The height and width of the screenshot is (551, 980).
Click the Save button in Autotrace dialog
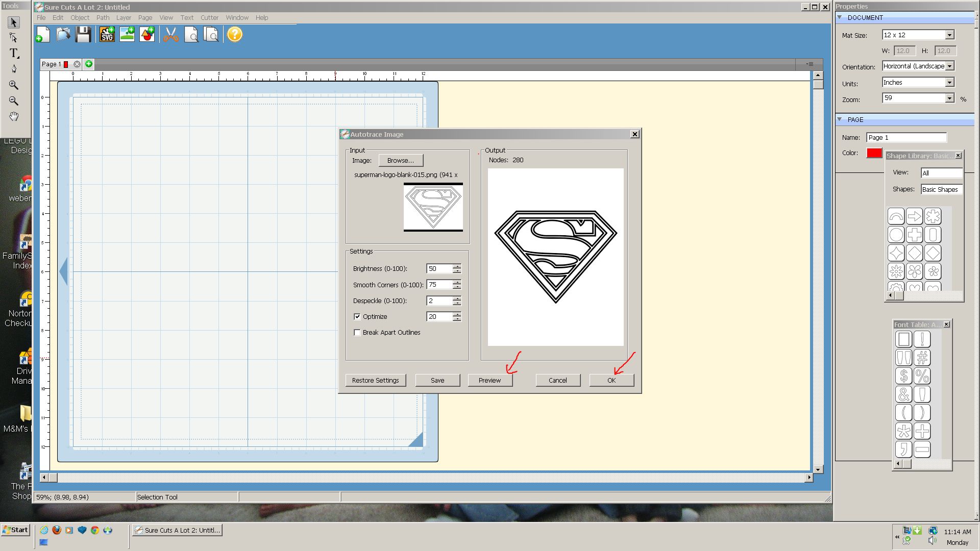437,380
